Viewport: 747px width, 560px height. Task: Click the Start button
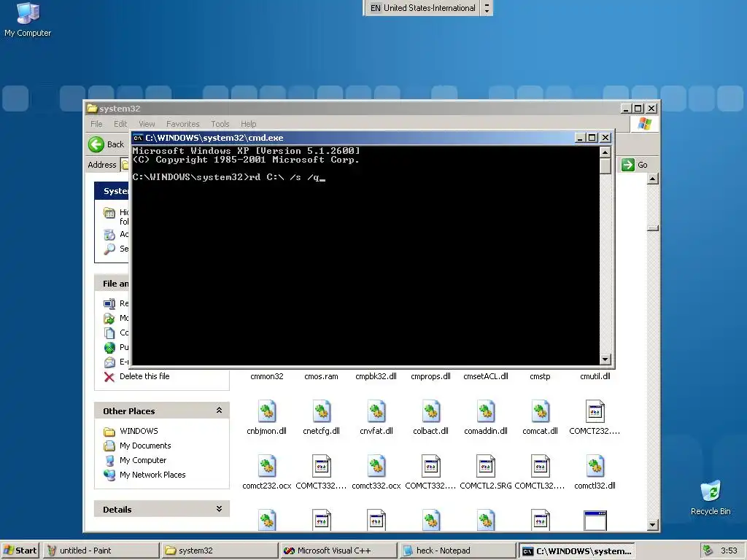tap(20, 551)
